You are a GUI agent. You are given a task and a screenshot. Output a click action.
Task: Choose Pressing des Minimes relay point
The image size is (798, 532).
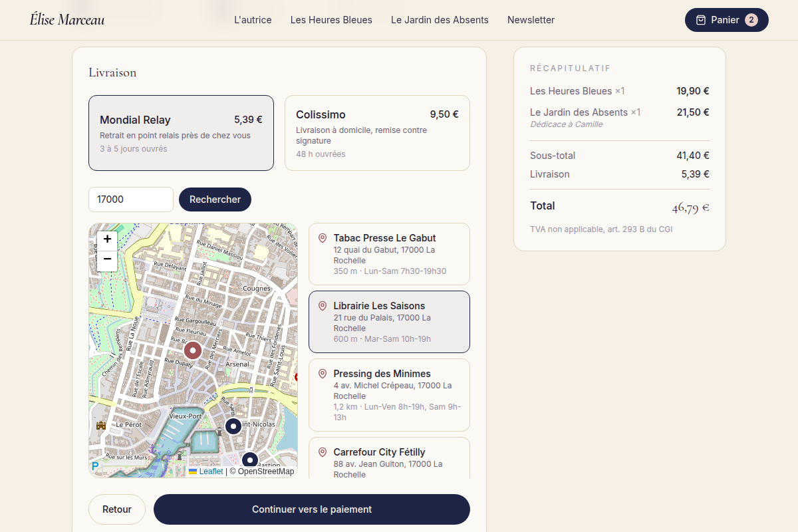[389, 395]
